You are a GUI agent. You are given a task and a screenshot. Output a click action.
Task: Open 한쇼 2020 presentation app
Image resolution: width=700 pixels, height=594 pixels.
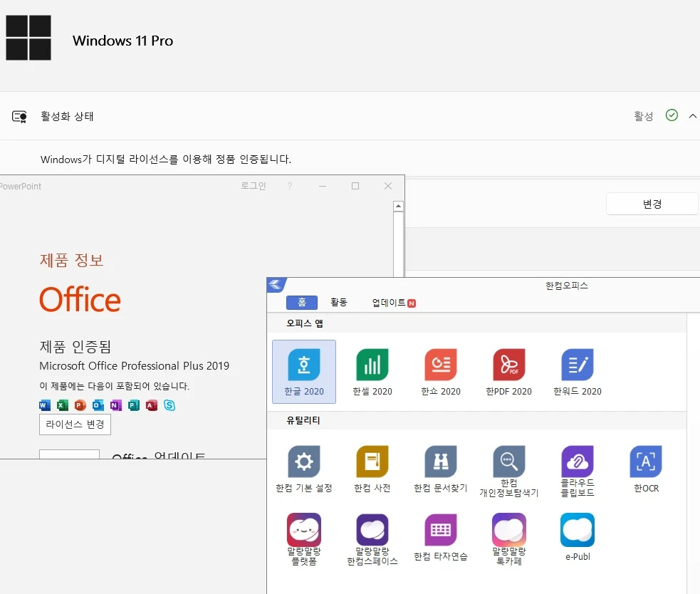(441, 372)
